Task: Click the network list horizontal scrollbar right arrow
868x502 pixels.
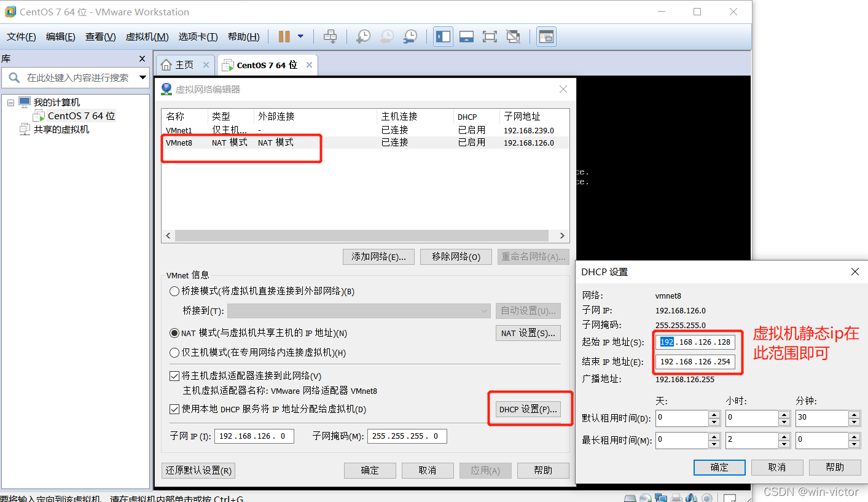Action: pos(562,236)
